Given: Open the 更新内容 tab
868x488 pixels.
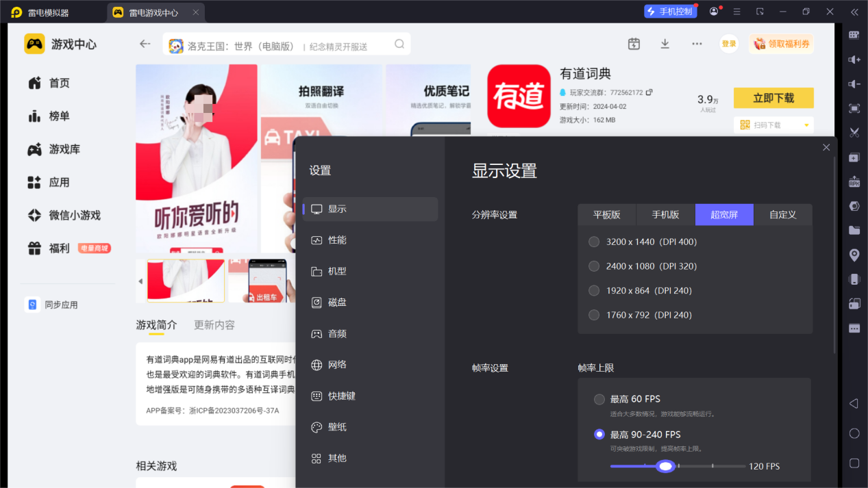Looking at the screenshot, I should 214,325.
